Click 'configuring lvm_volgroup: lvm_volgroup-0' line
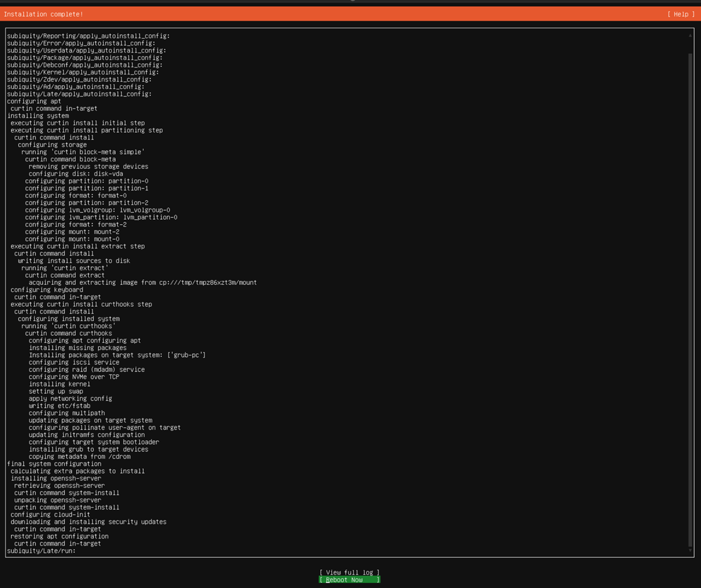701x588 pixels. 98,210
